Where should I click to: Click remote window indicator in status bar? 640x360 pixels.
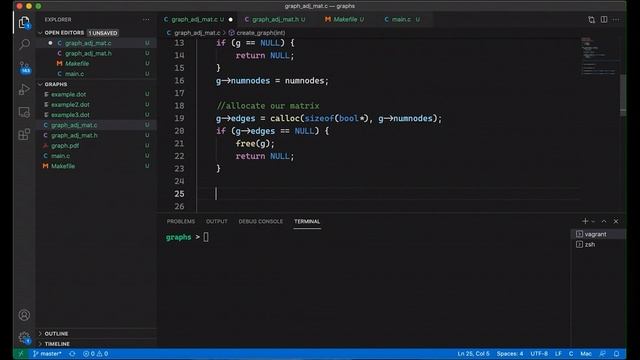coord(21,353)
